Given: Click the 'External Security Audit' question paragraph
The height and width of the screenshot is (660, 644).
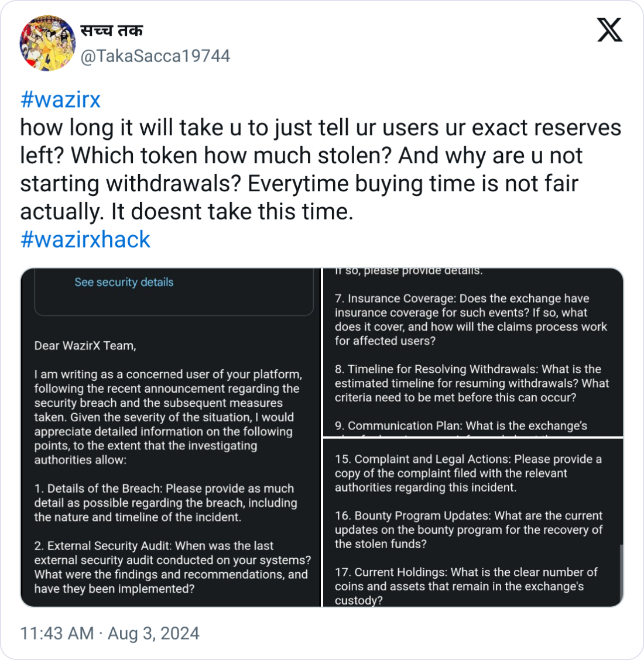Looking at the screenshot, I should coord(173,567).
